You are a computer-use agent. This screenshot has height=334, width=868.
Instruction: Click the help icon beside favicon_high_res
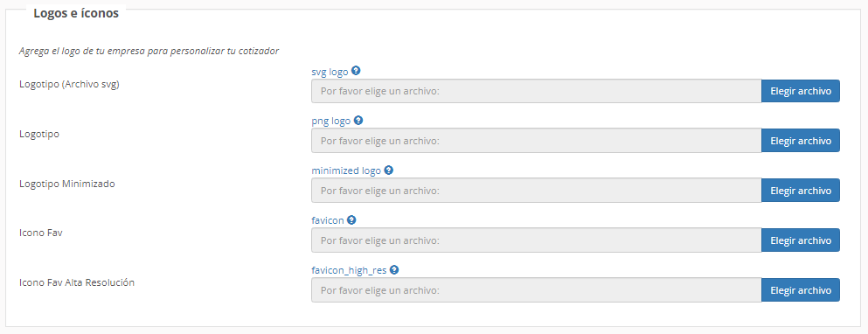394,270
